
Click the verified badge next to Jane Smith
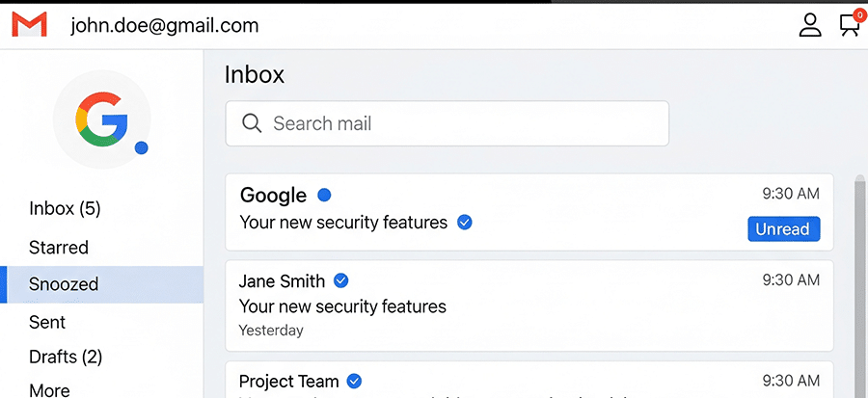[340, 280]
